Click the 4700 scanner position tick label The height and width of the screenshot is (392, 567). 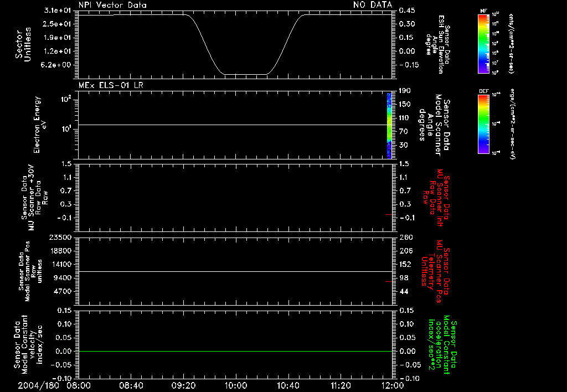[x=62, y=291]
